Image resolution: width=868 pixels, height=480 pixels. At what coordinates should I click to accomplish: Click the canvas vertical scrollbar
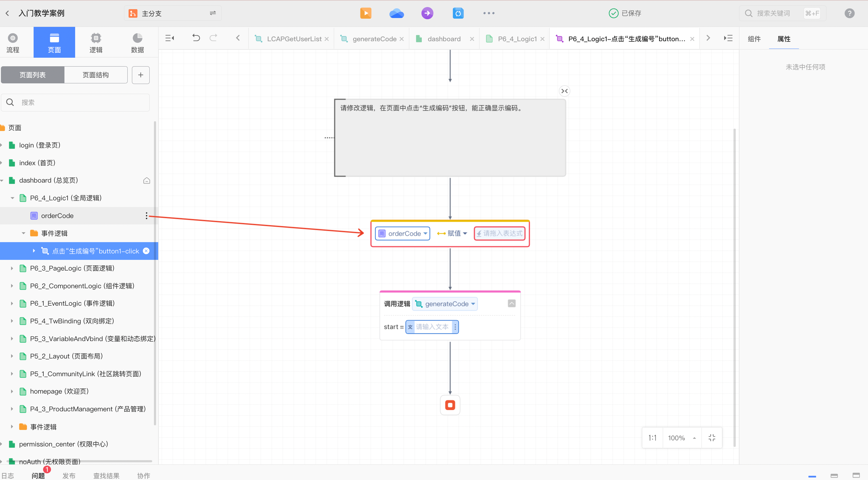[x=734, y=287]
